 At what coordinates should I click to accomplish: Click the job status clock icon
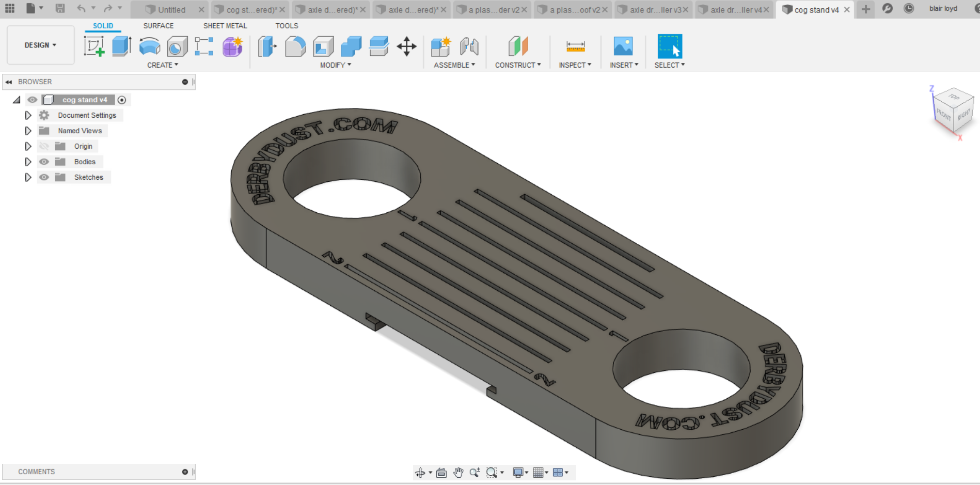click(x=909, y=8)
